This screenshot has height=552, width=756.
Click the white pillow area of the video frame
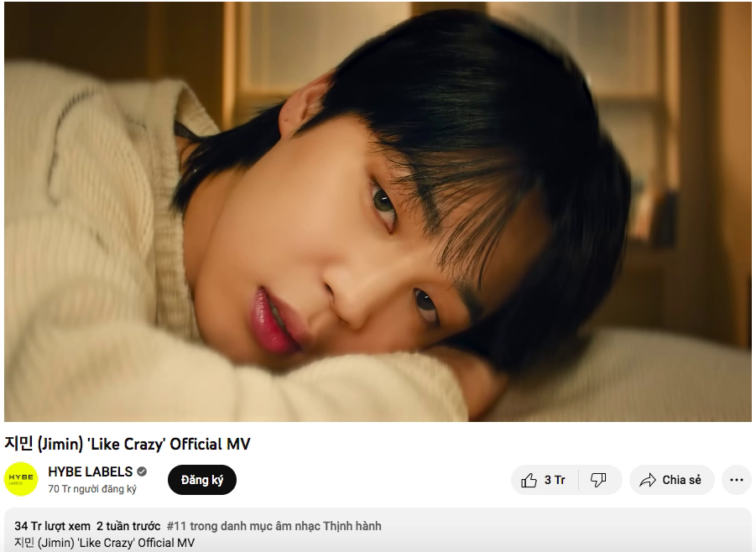click(627, 381)
